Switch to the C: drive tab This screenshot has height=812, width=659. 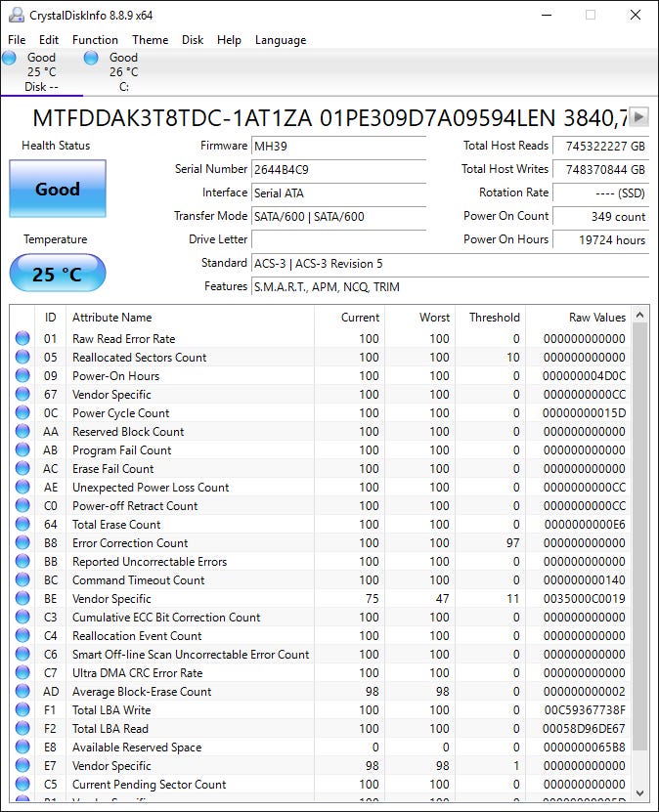[x=123, y=72]
